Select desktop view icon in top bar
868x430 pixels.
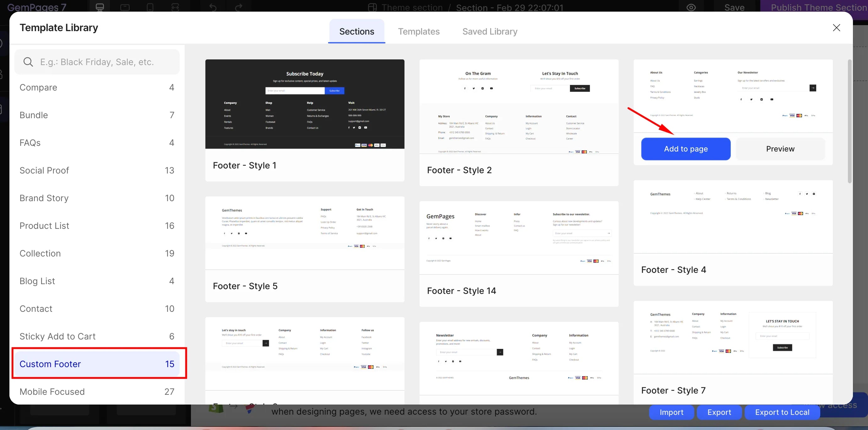coord(100,7)
